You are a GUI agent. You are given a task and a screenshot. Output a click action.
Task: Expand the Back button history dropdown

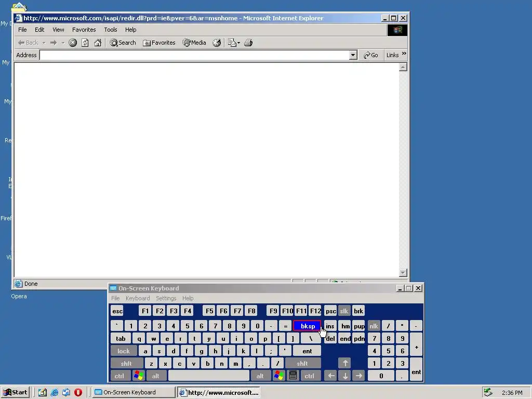point(44,43)
